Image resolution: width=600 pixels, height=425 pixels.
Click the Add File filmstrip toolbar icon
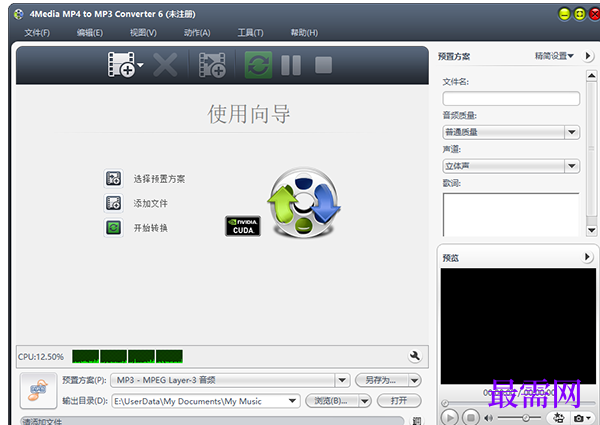(121, 65)
